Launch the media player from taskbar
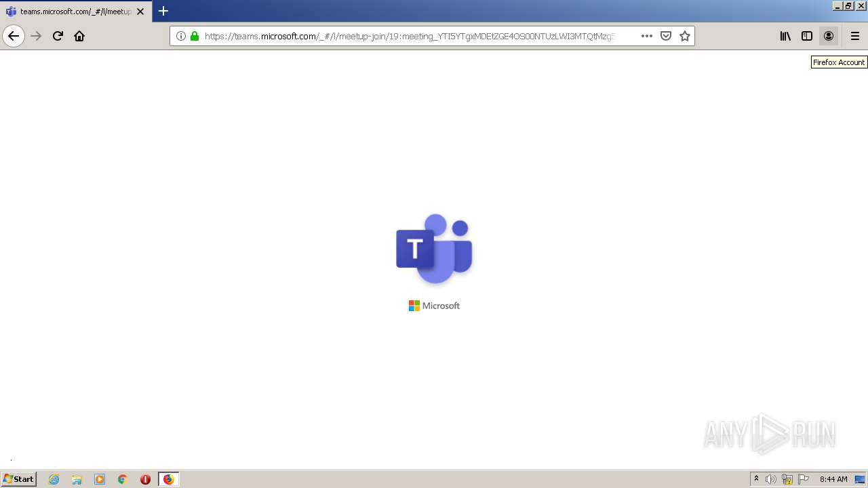Screen dimensions: 868x488 click(100, 479)
